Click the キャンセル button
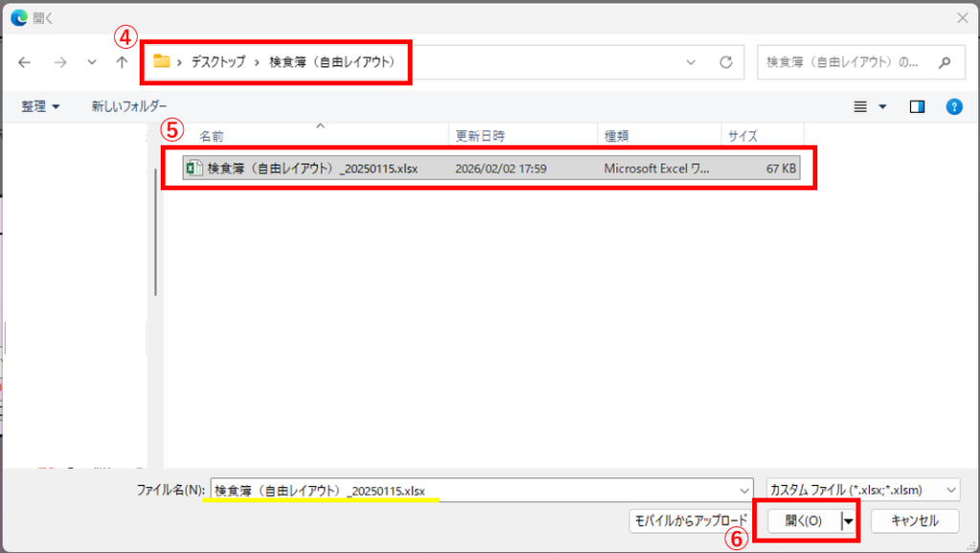980x553 pixels. pos(915,521)
